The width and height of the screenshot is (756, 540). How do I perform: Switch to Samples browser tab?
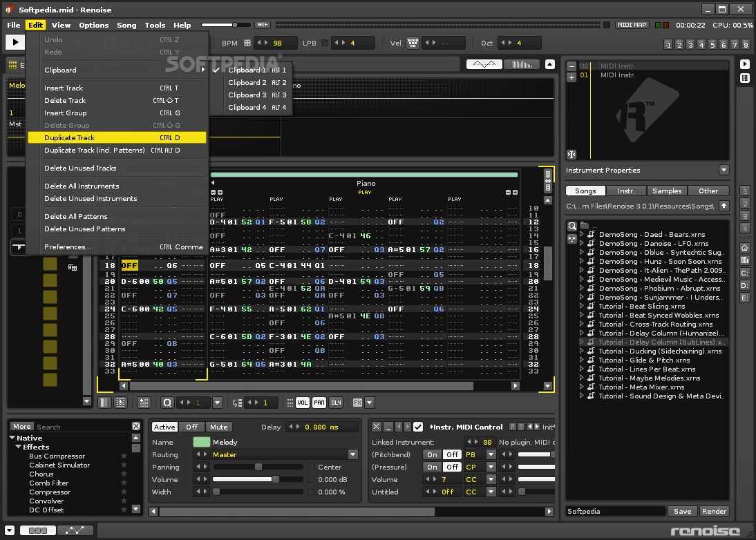(667, 191)
